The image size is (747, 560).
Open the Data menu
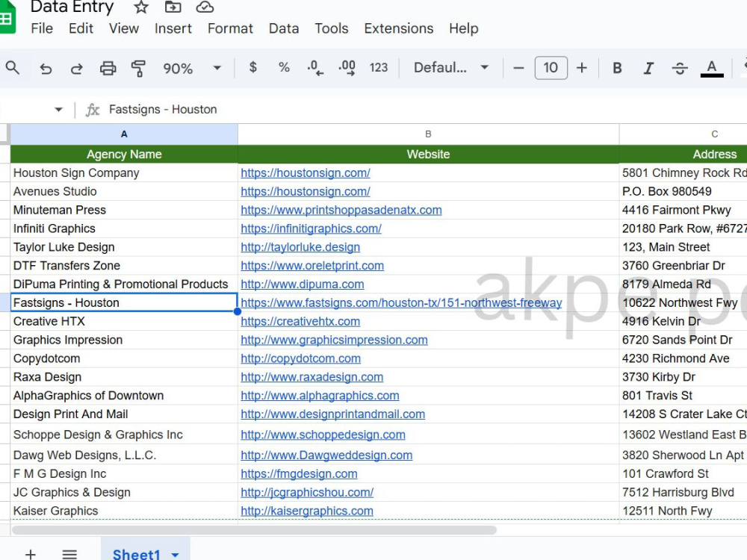284,28
